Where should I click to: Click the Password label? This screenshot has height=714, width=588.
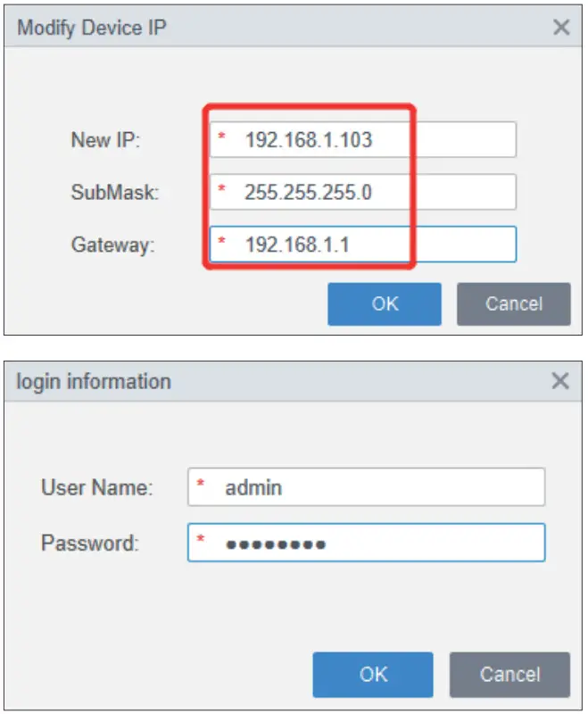tap(90, 542)
